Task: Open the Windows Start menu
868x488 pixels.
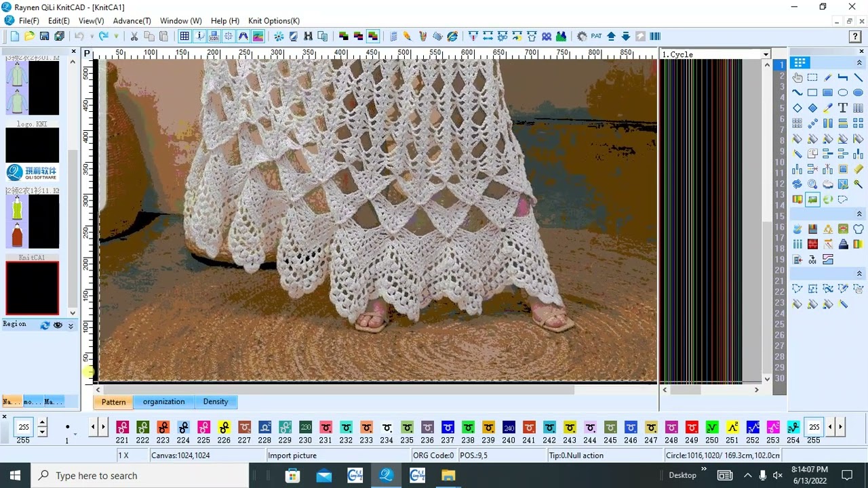Action: click(16, 475)
